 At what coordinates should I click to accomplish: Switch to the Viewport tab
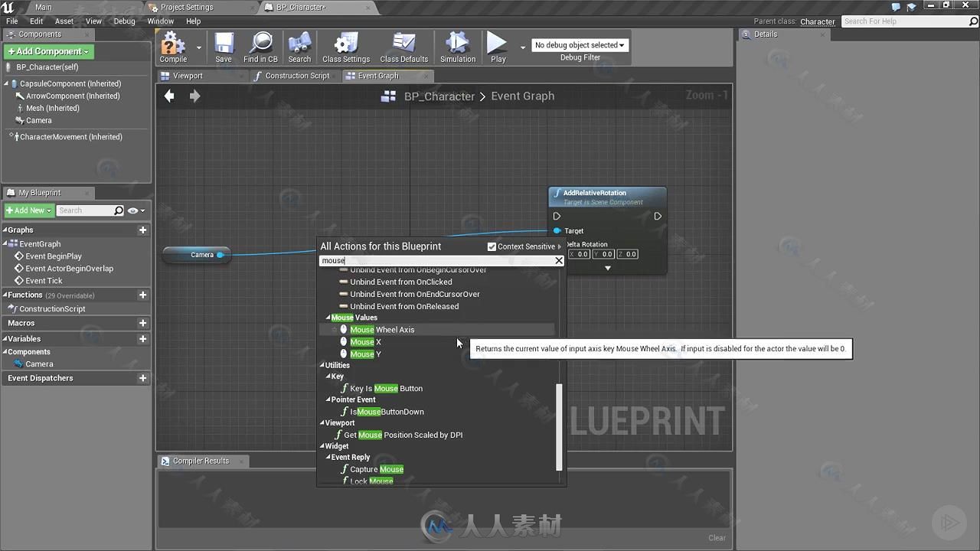pyautogui.click(x=188, y=76)
